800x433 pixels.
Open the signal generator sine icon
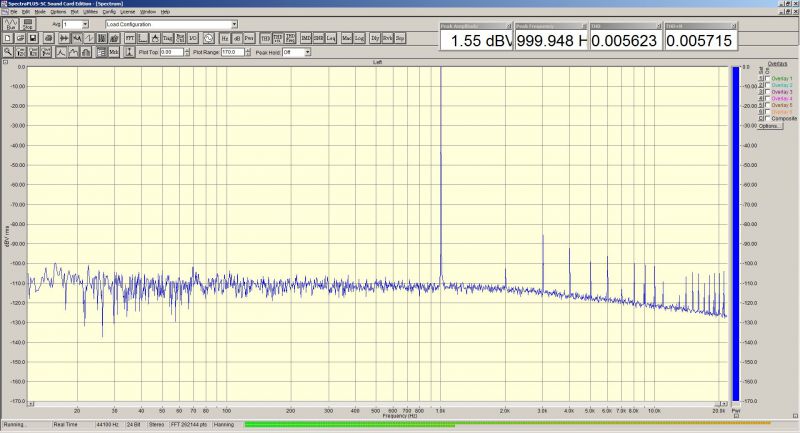point(209,38)
